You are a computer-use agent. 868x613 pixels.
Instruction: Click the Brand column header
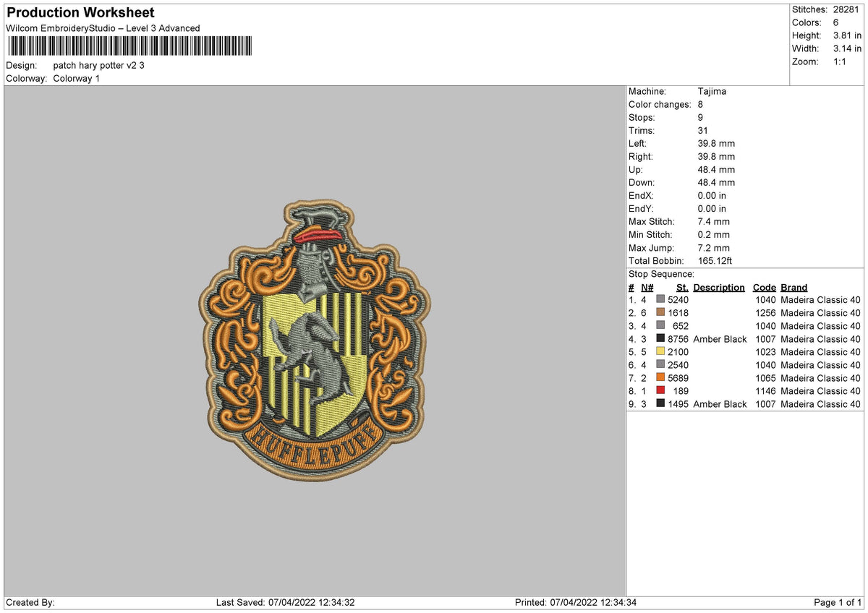[793, 287]
